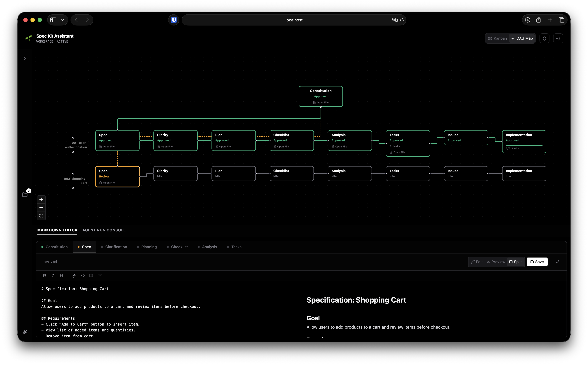Select the DAG Map view
The image size is (588, 365).
[x=522, y=38]
